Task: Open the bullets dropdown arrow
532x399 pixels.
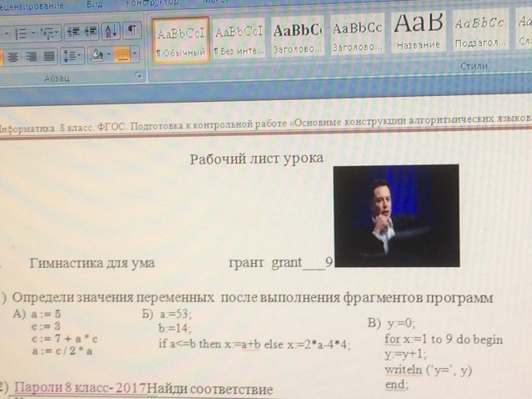Action: (6, 34)
